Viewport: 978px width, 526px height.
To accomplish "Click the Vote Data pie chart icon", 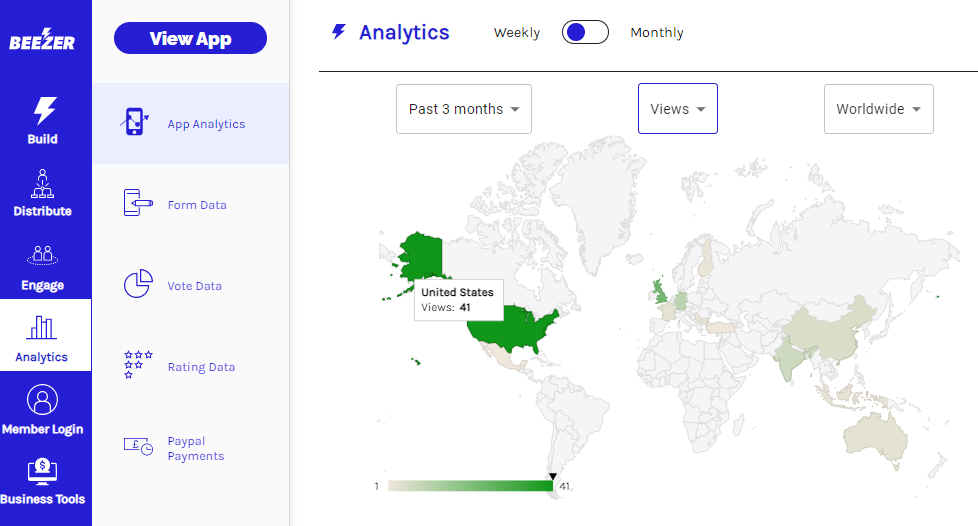I will click(x=138, y=284).
